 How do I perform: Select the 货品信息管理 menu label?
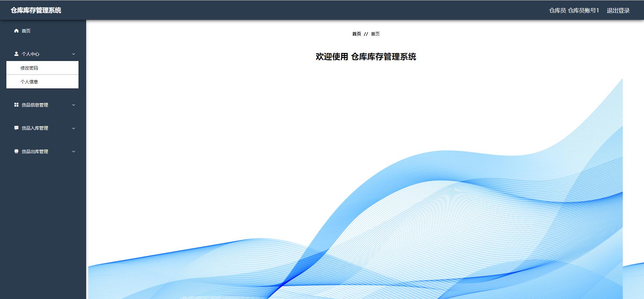click(x=35, y=105)
